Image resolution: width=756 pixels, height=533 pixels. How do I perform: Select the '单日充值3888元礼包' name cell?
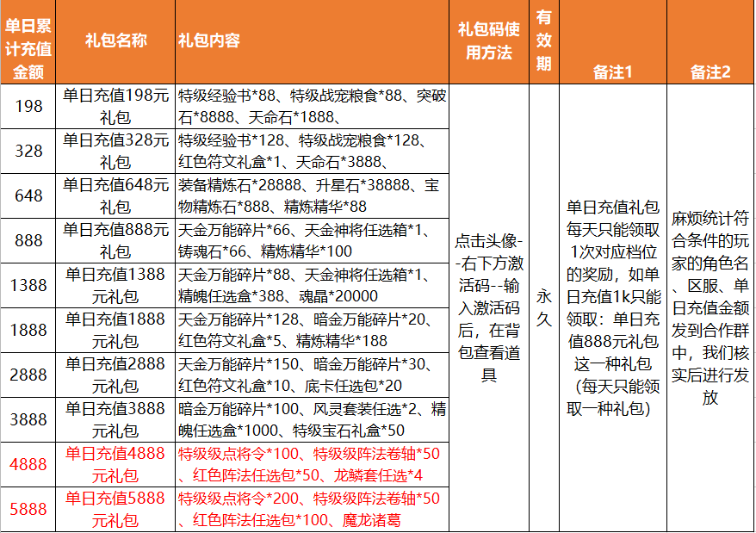pyautogui.click(x=115, y=419)
